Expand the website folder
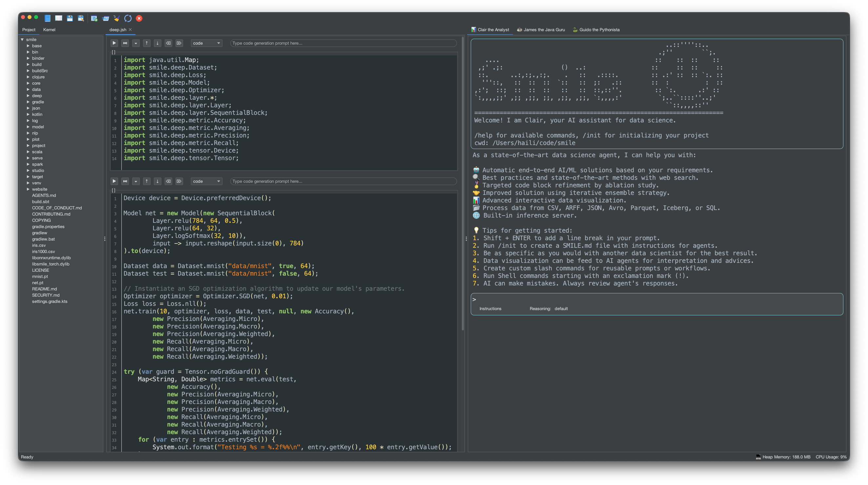 (x=28, y=189)
